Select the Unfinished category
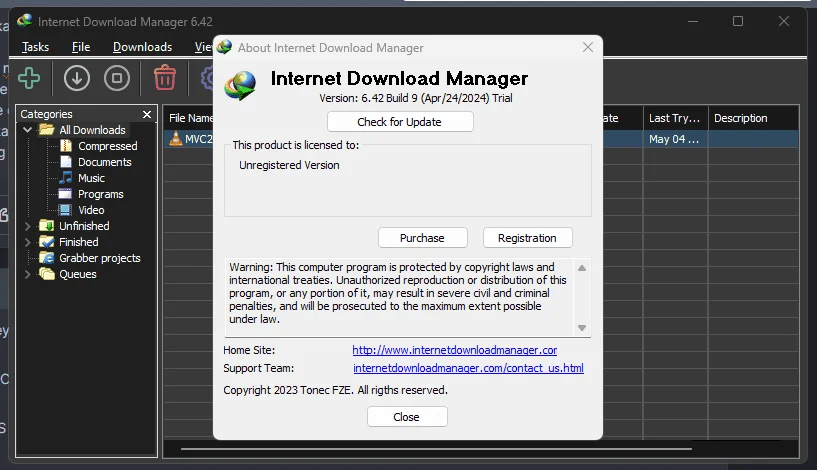This screenshot has height=470, width=817. (x=84, y=226)
